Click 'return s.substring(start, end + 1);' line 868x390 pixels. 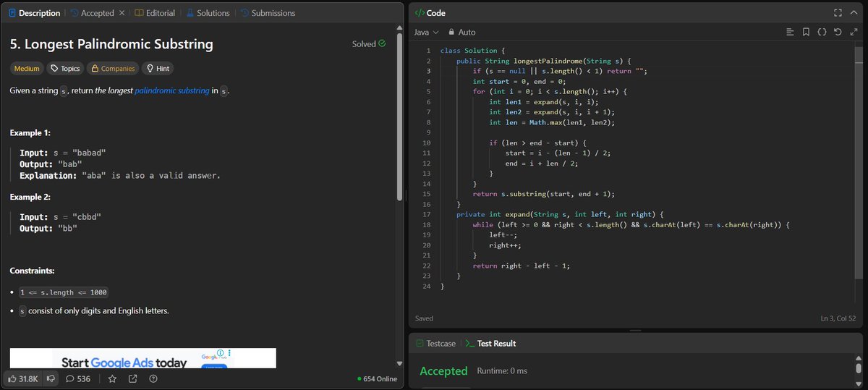pos(543,194)
